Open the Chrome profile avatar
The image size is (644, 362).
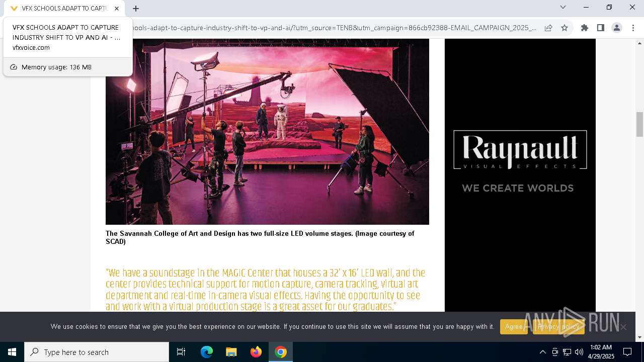[616, 28]
